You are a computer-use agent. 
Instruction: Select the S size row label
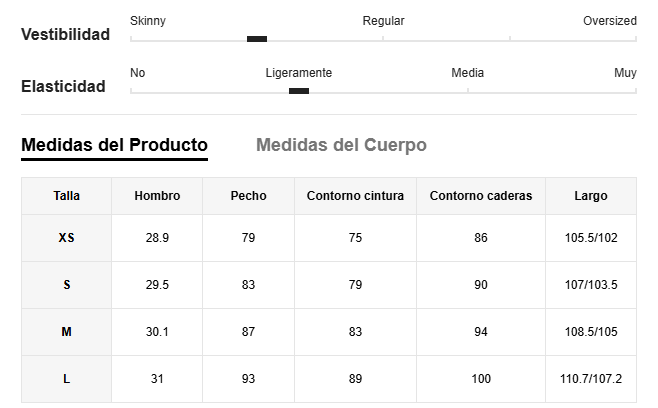click(x=66, y=285)
